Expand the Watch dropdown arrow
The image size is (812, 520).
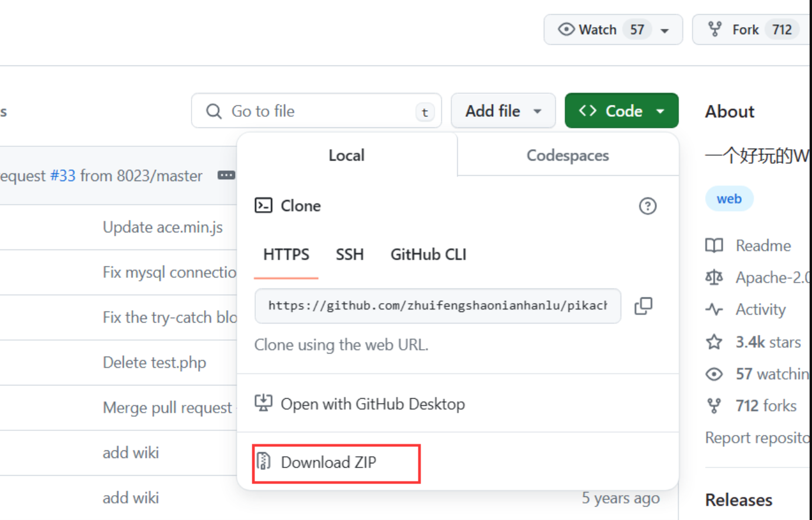665,31
